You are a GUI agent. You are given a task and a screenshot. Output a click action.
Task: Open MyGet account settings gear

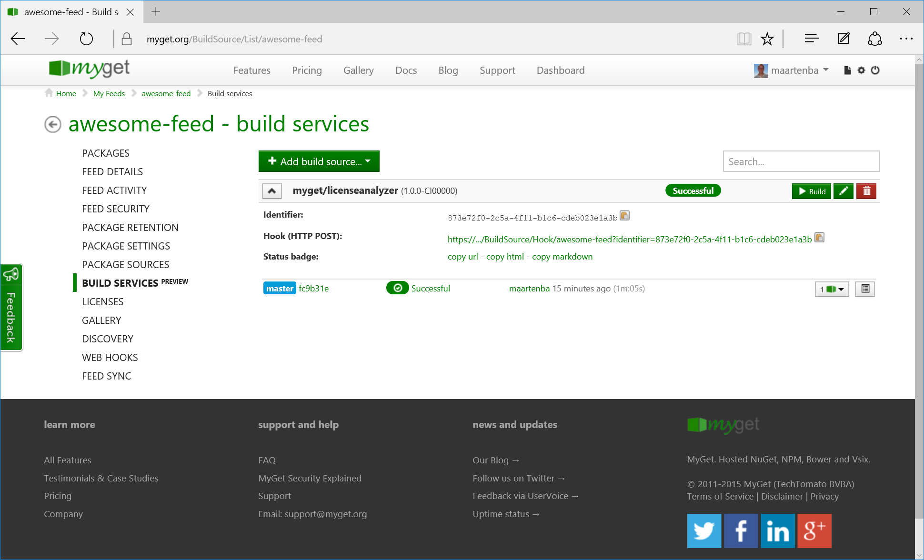click(x=861, y=70)
